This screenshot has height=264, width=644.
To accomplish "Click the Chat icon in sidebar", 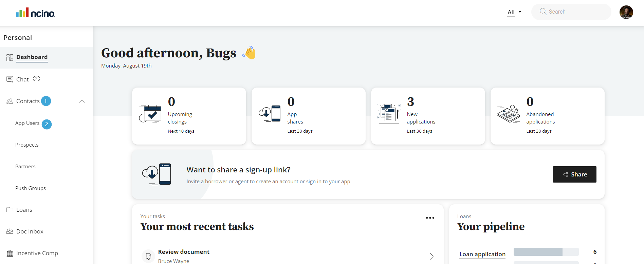I will tap(10, 79).
